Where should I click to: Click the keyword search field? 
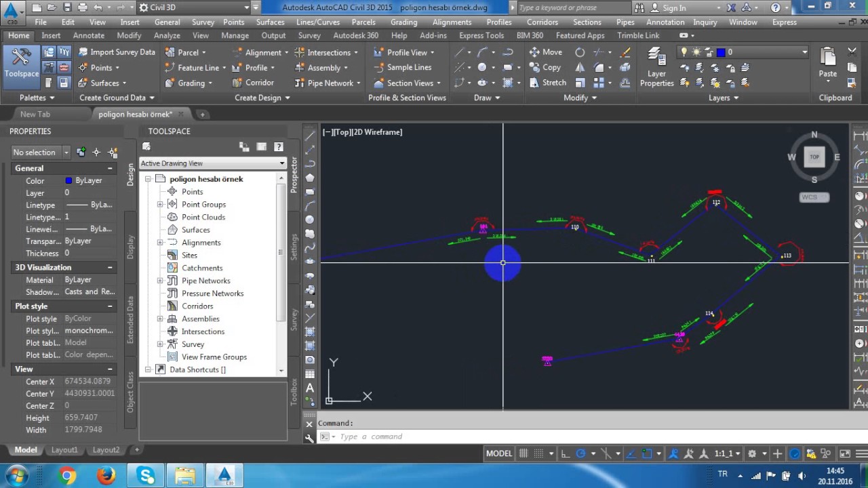[x=574, y=7]
